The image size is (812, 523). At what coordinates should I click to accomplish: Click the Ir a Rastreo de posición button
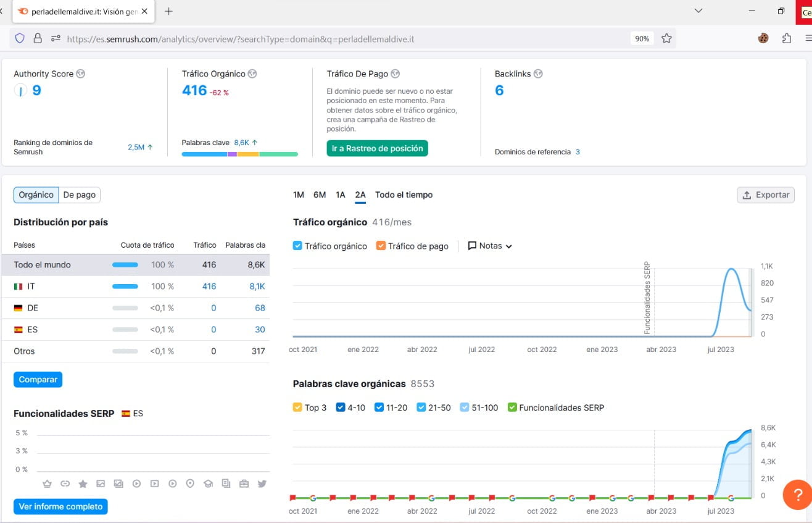[x=377, y=148]
